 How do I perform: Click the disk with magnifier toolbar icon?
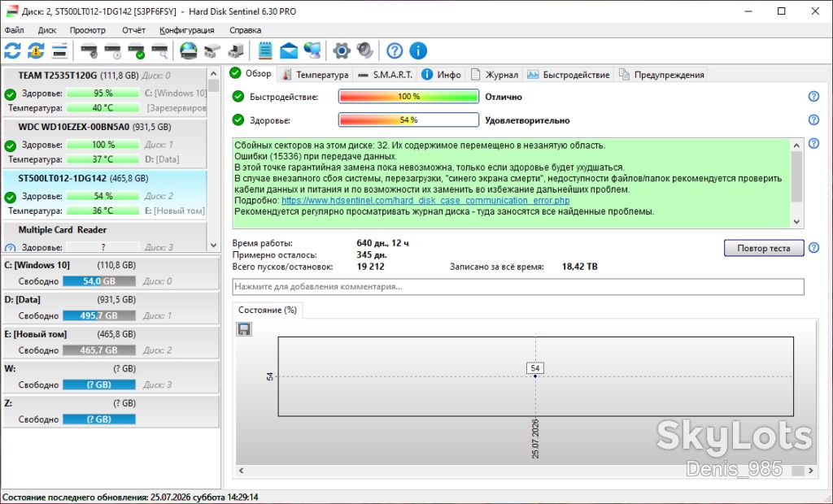click(x=159, y=51)
